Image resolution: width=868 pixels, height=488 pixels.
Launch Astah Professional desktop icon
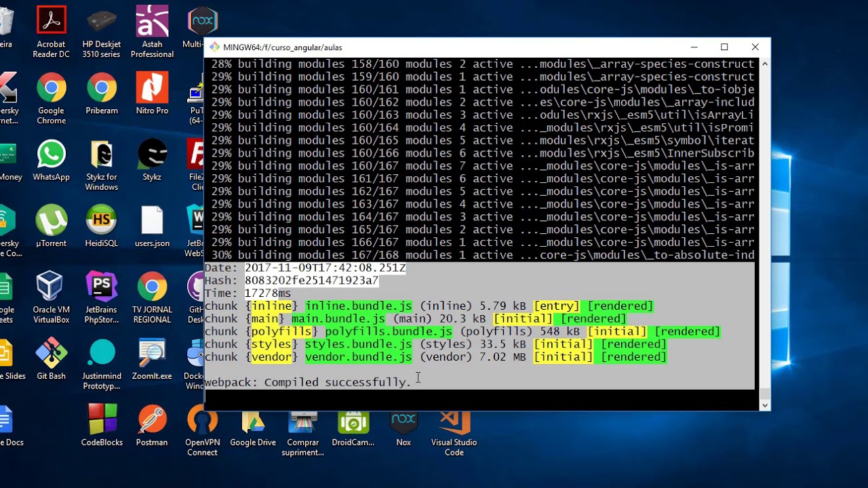pos(152,32)
